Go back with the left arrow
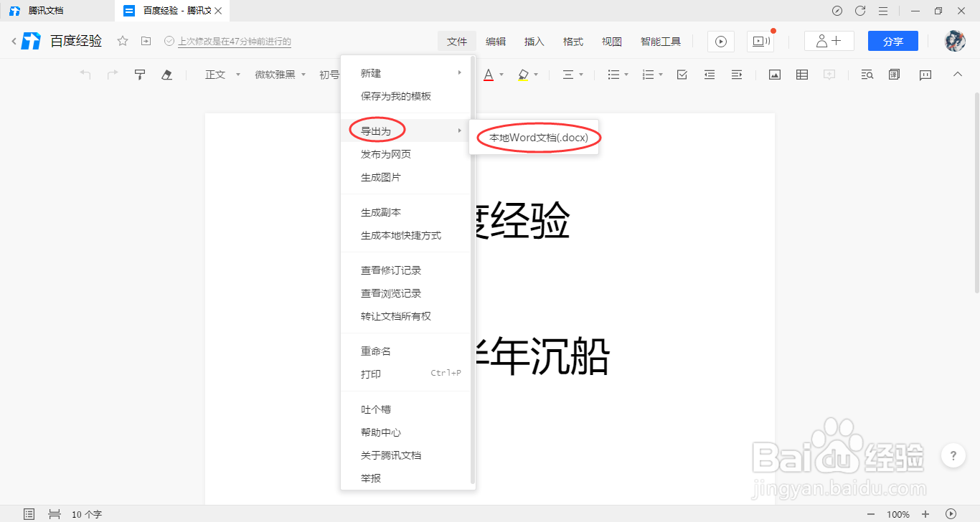Screen dimensions: 980x522 pos(14,42)
